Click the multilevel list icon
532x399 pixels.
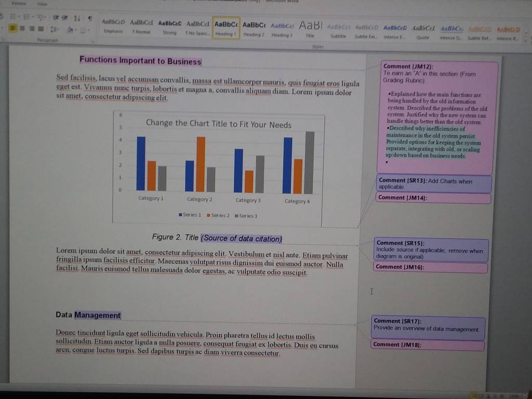point(42,17)
